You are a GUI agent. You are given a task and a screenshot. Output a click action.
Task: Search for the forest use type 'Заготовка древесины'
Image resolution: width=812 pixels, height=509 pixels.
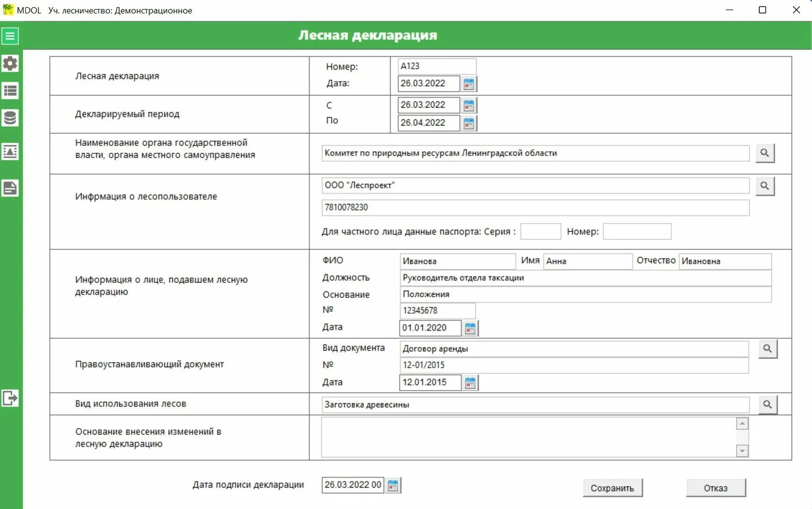(768, 405)
